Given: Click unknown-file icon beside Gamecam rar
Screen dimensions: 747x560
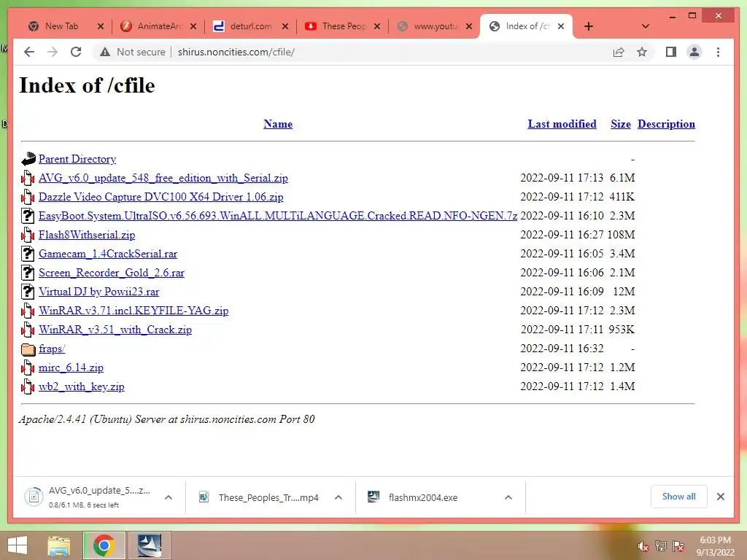Looking at the screenshot, I should pyautogui.click(x=28, y=253).
